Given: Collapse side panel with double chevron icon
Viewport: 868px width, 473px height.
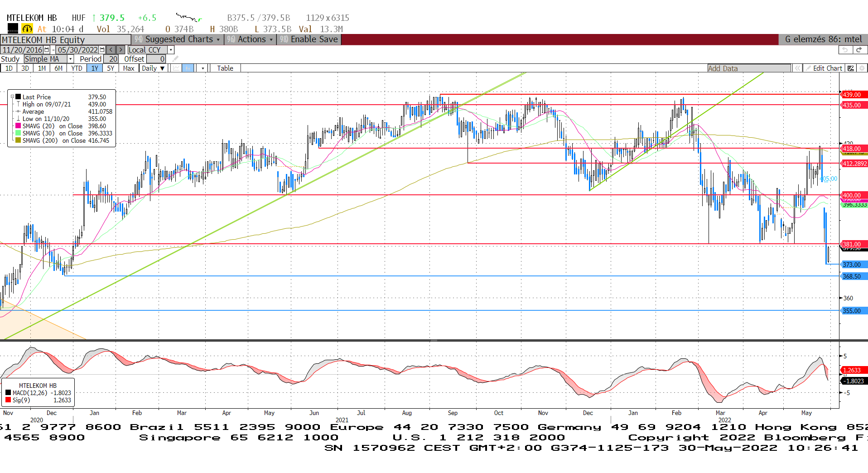Looking at the screenshot, I should click(x=797, y=68).
